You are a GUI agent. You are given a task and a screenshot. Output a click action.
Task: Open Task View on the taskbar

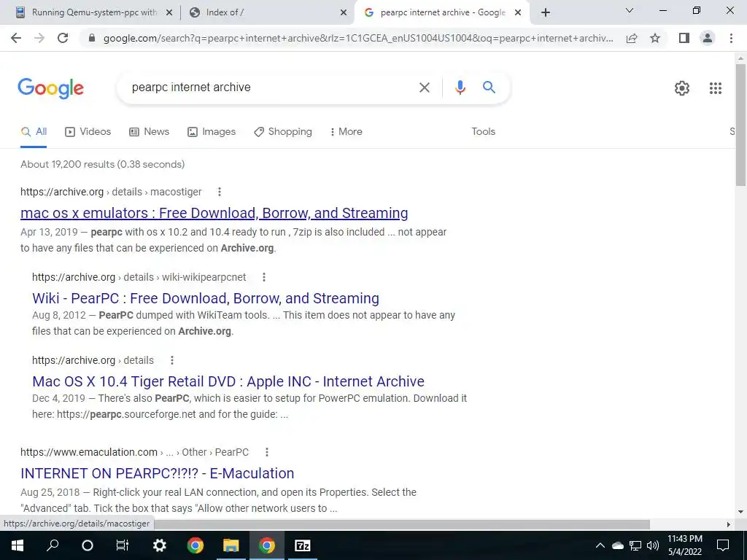pos(123,545)
